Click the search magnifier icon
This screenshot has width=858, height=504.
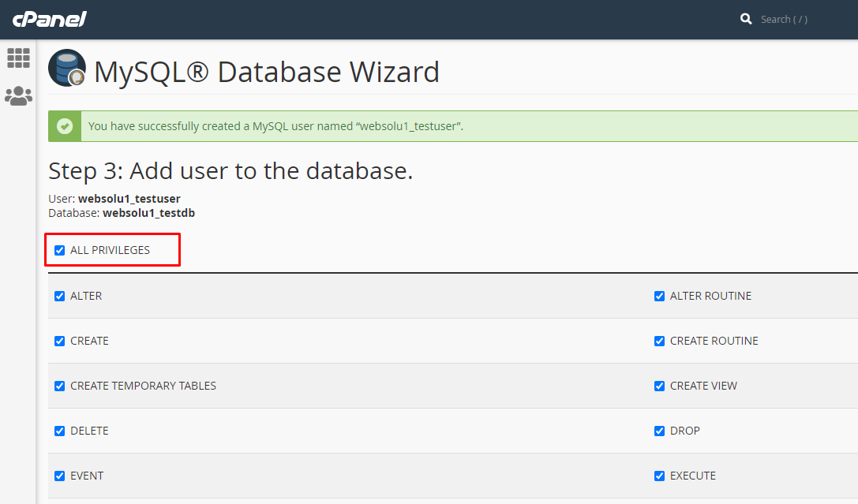click(x=746, y=19)
